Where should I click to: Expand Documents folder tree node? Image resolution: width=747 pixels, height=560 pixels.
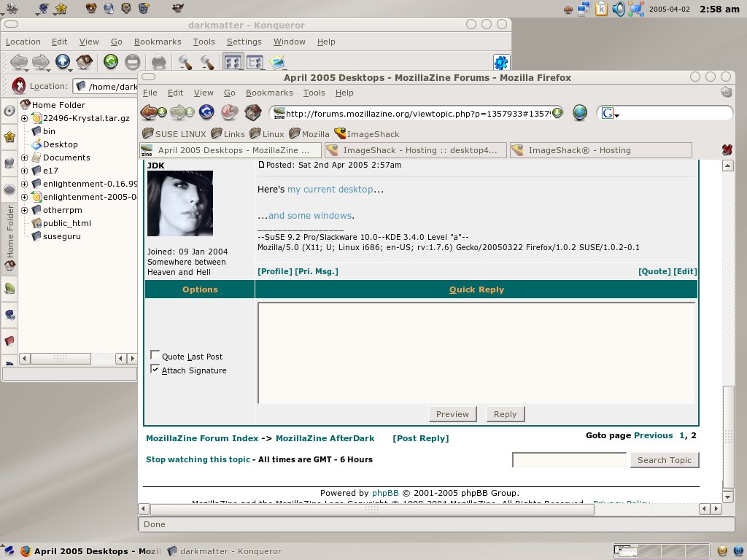pyautogui.click(x=24, y=157)
